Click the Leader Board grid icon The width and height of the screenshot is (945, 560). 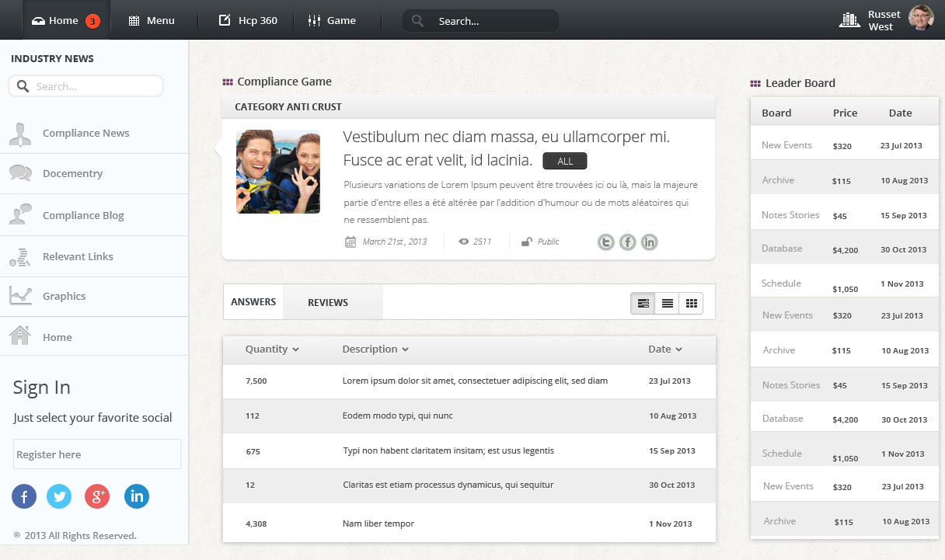coord(755,83)
